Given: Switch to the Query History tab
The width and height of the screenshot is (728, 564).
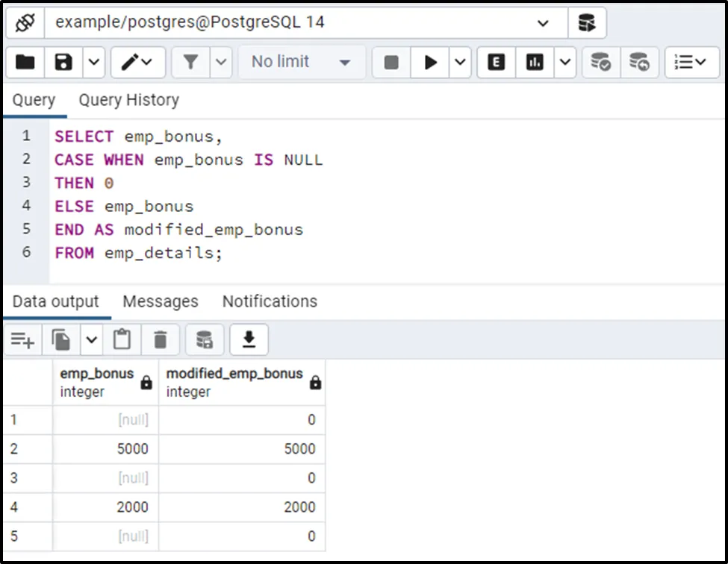Looking at the screenshot, I should click(x=128, y=101).
